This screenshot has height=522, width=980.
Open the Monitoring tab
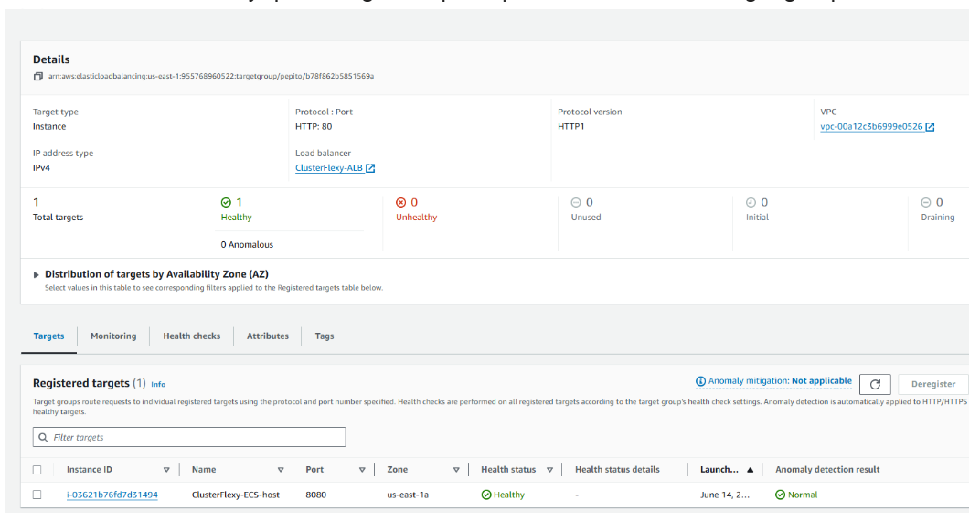(x=113, y=336)
